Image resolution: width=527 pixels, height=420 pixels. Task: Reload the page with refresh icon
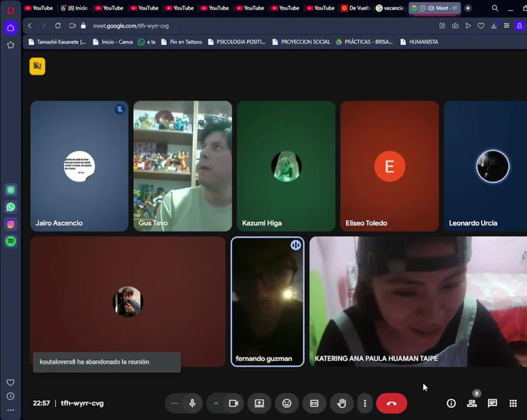pyautogui.click(x=58, y=26)
